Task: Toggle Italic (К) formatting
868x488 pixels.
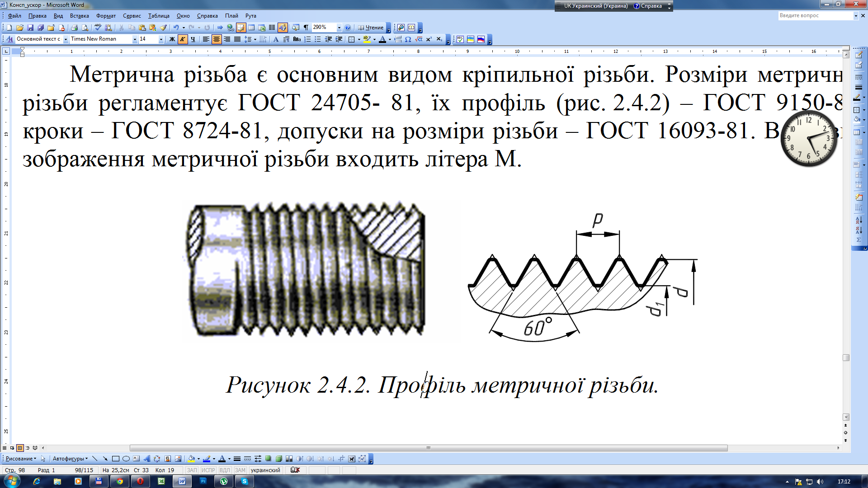Action: pos(183,39)
